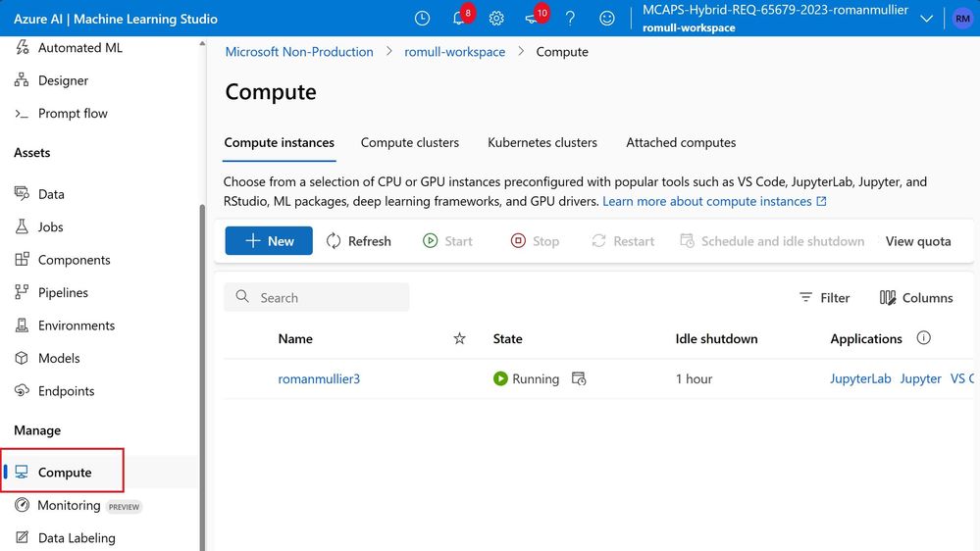
Task: Click the Models cube icon
Action: click(x=22, y=358)
